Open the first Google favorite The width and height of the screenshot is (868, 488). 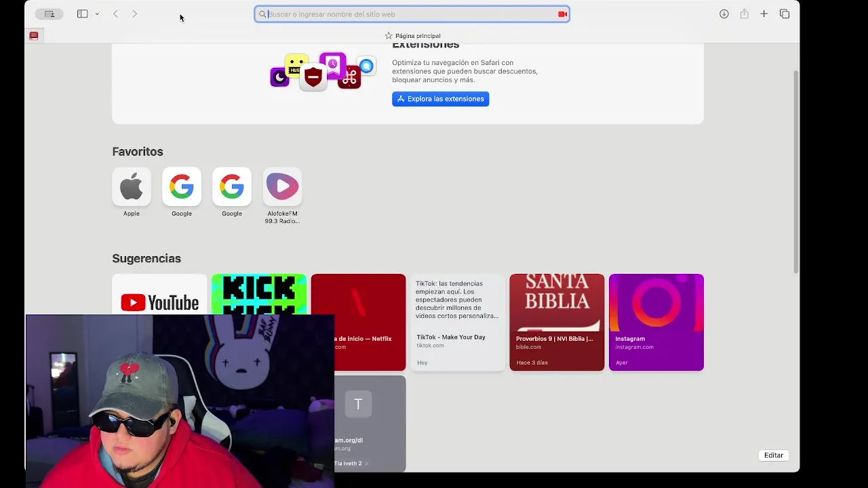(182, 186)
